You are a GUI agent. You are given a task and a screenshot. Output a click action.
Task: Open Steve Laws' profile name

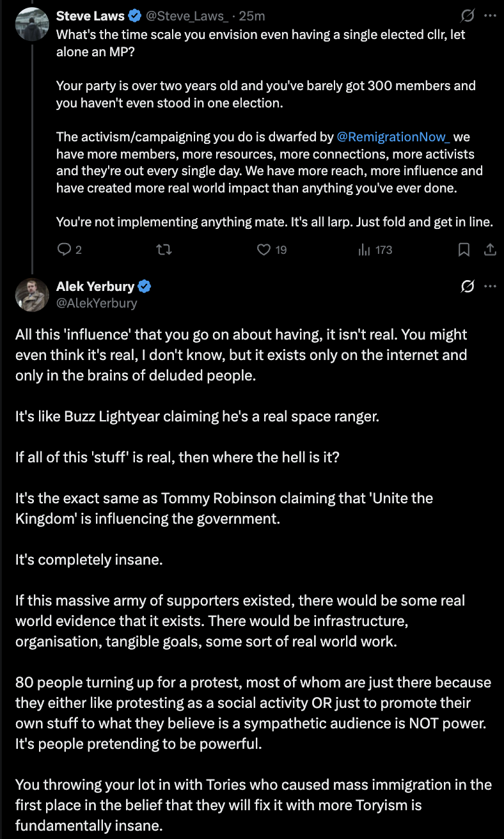pos(90,15)
